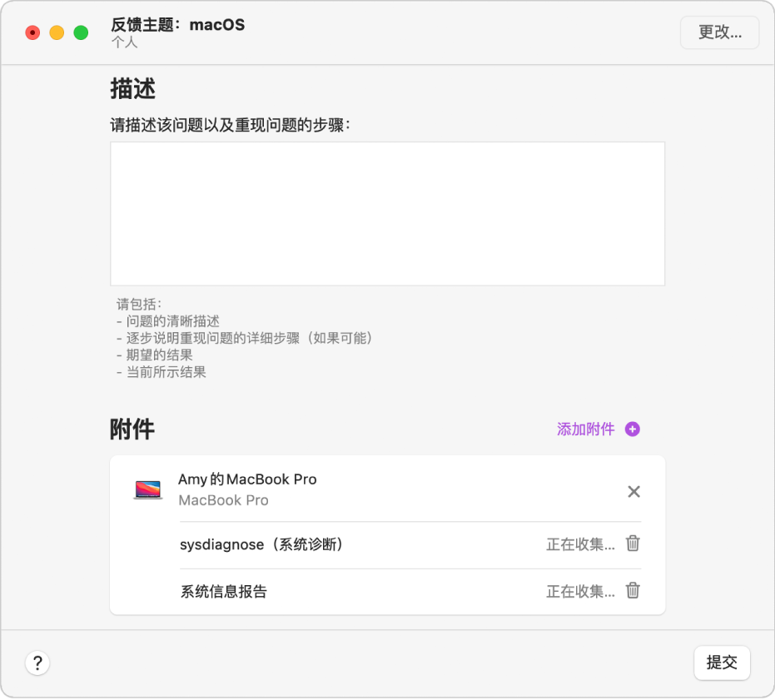Click the 反馈主题：macOS window title
The width and height of the screenshot is (775, 700).
[177, 25]
